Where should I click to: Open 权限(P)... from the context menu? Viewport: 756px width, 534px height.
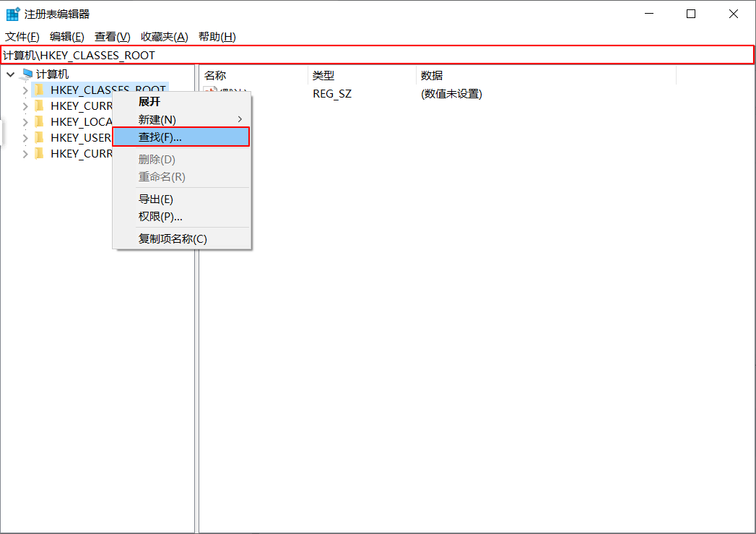point(181,217)
